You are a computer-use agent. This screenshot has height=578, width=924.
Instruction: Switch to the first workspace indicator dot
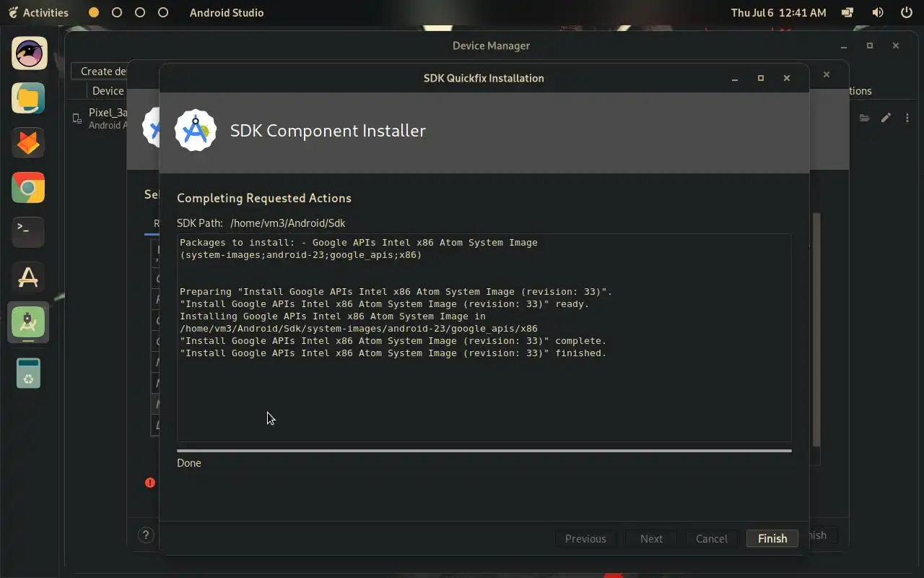(94, 12)
